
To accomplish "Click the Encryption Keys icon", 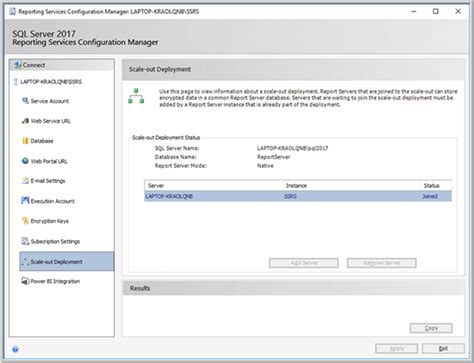I will [x=25, y=221].
